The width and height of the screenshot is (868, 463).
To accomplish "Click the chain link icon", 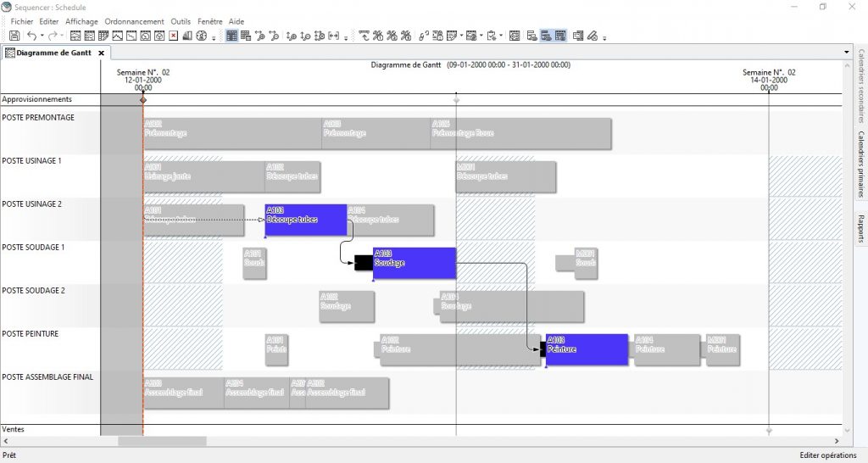I will [x=424, y=36].
